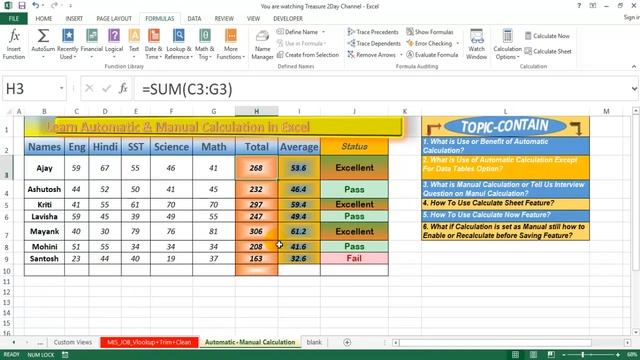Screen dimensions: 640x360
Task: Select Ashutosh name cell
Action: point(44,189)
